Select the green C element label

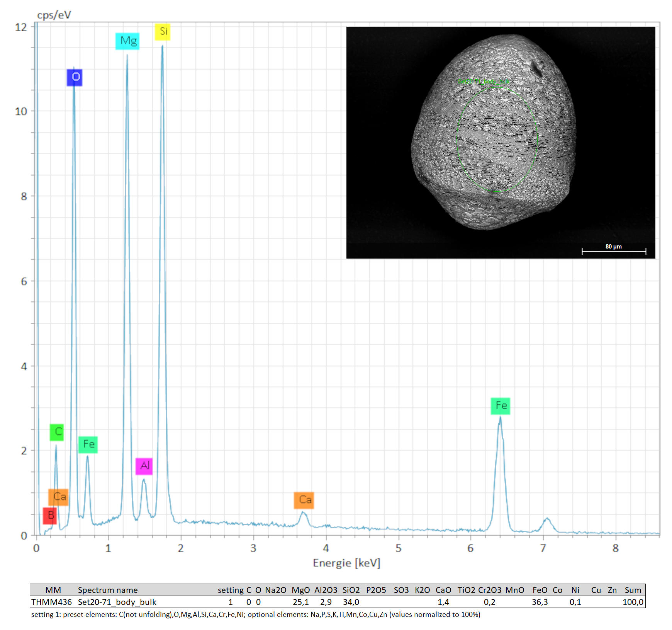click(57, 432)
